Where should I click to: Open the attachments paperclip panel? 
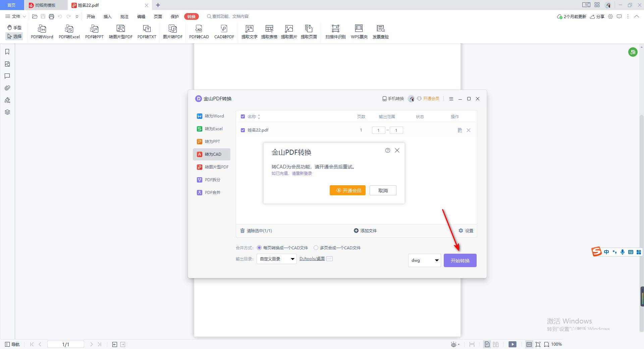pyautogui.click(x=7, y=88)
